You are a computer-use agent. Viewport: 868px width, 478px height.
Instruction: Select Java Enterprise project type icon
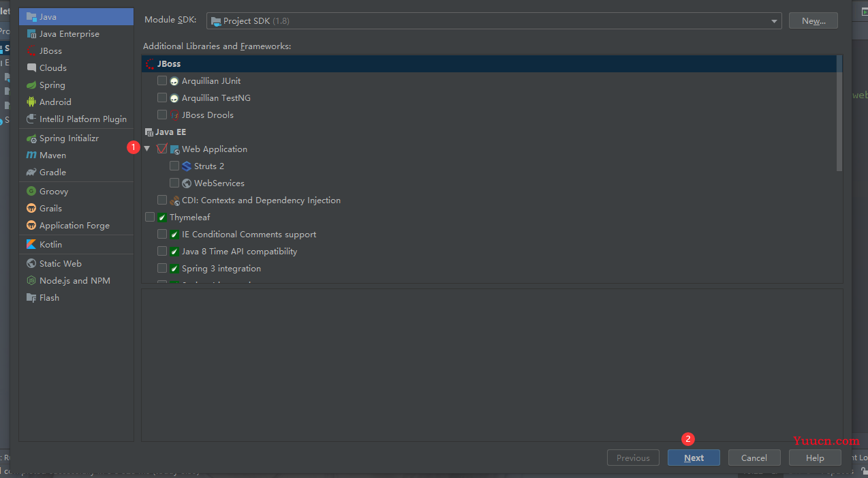point(31,33)
